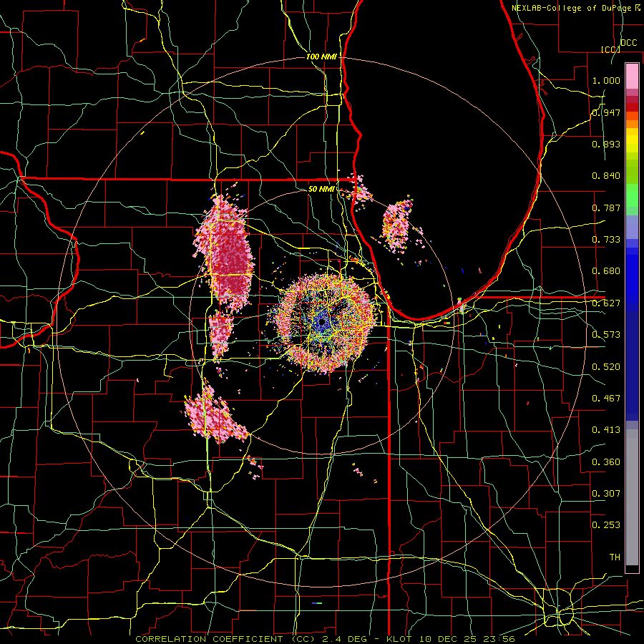This screenshot has height=644, width=644.
Task: Click the 0.893 scale value
Action: (606, 144)
